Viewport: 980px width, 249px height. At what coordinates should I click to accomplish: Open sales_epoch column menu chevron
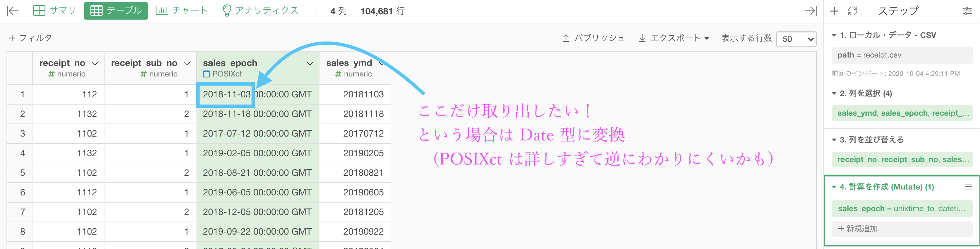310,63
